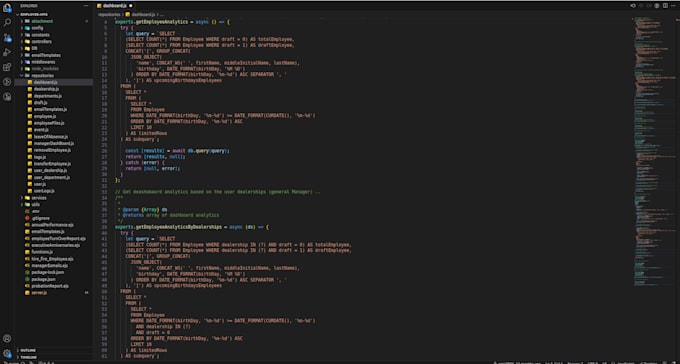
Task: Click line 26 db.query statement
Action: [177, 151]
